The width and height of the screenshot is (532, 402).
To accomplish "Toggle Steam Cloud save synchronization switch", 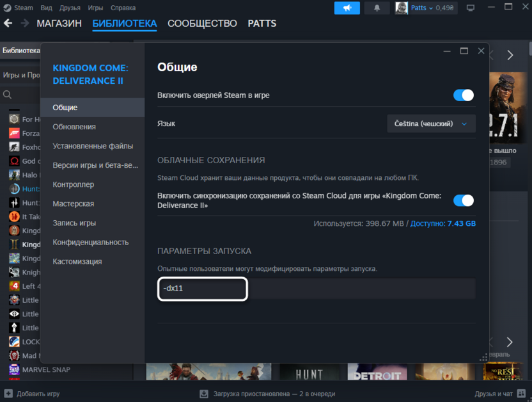I will pyautogui.click(x=464, y=200).
